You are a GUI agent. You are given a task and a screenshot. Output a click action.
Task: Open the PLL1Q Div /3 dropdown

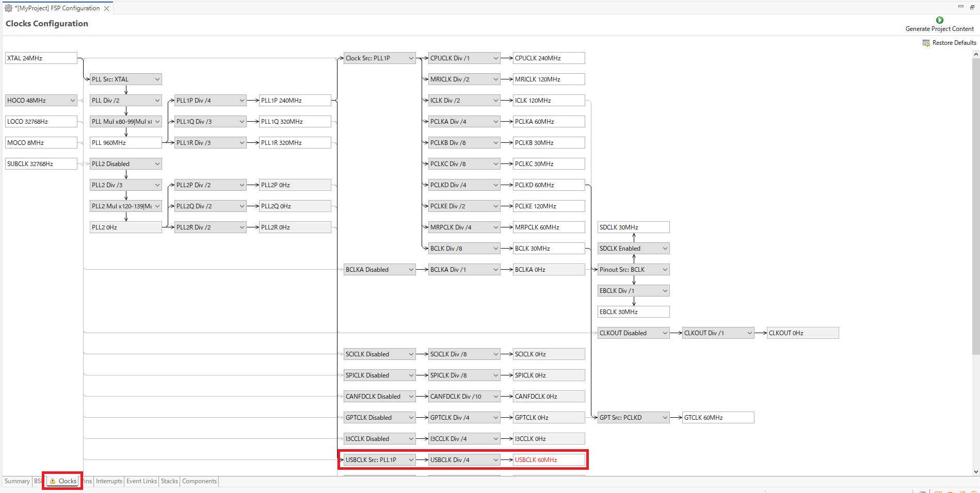(211, 122)
